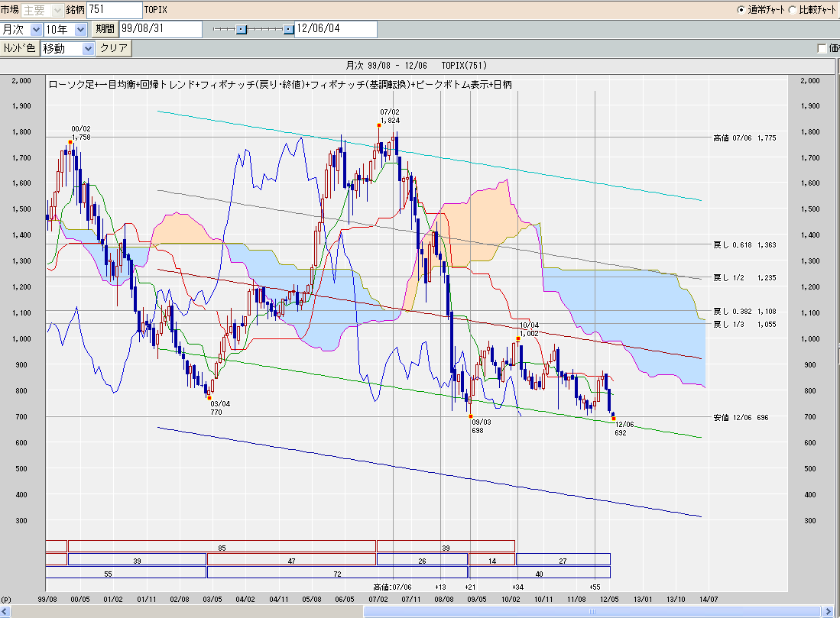Click the blue cycle bar labeled 27
The image size is (840, 618).
563,559
